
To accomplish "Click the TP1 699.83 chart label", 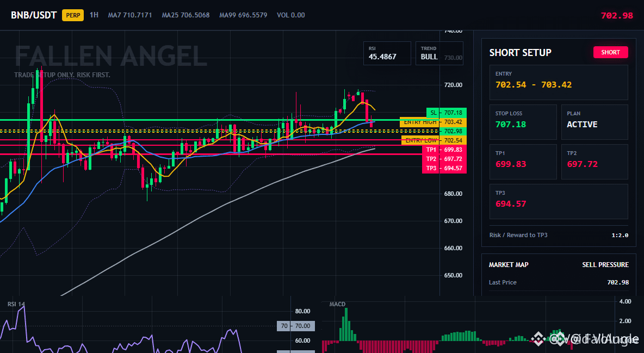I will (444, 150).
